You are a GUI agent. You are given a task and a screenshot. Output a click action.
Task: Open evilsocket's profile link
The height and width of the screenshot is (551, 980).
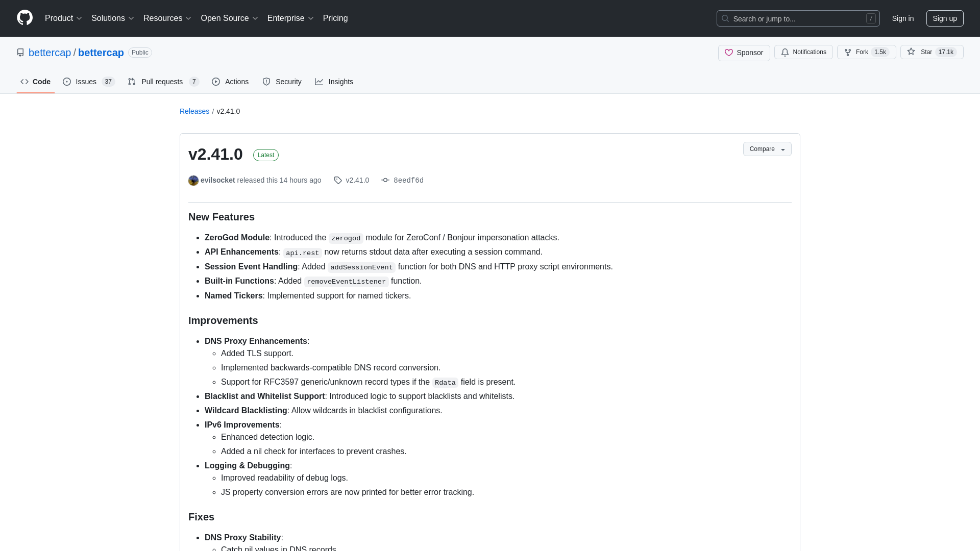click(218, 180)
